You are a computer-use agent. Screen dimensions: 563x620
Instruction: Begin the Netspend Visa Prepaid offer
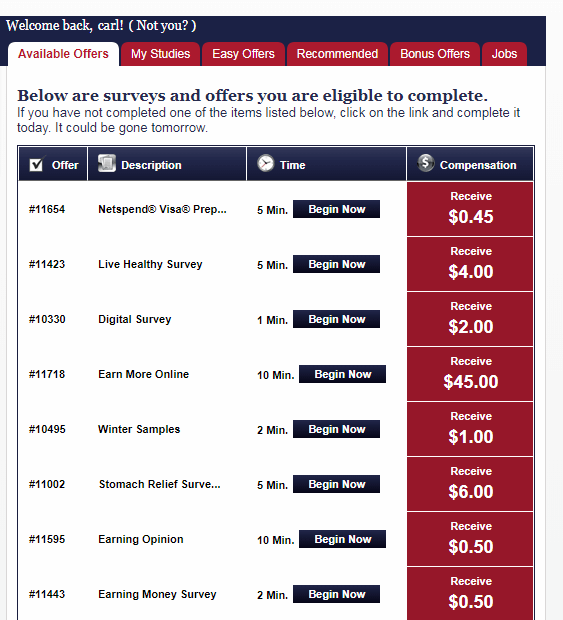point(336,209)
